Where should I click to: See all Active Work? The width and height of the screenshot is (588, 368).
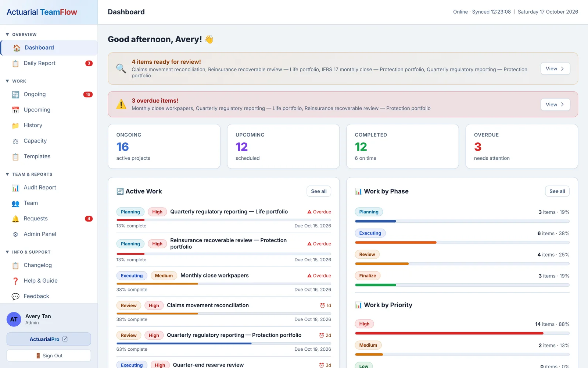(x=319, y=191)
